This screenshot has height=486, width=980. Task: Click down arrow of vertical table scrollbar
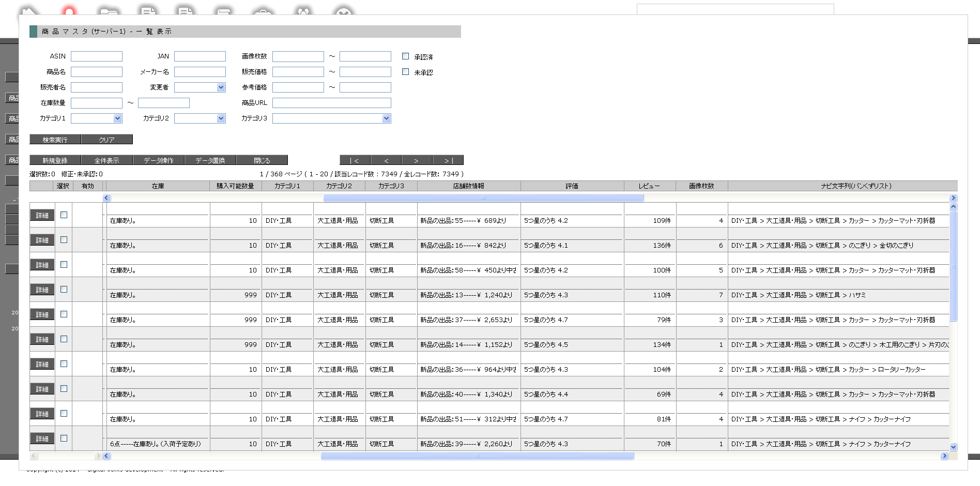953,447
